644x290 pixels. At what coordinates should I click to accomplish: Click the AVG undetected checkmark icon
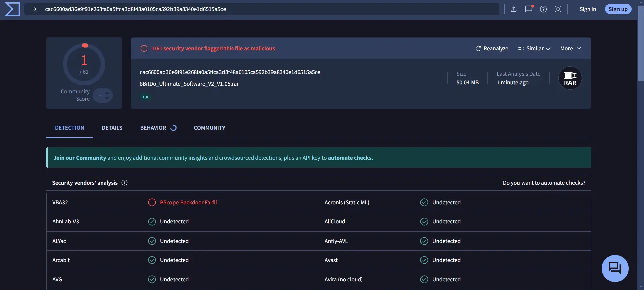[x=152, y=279]
